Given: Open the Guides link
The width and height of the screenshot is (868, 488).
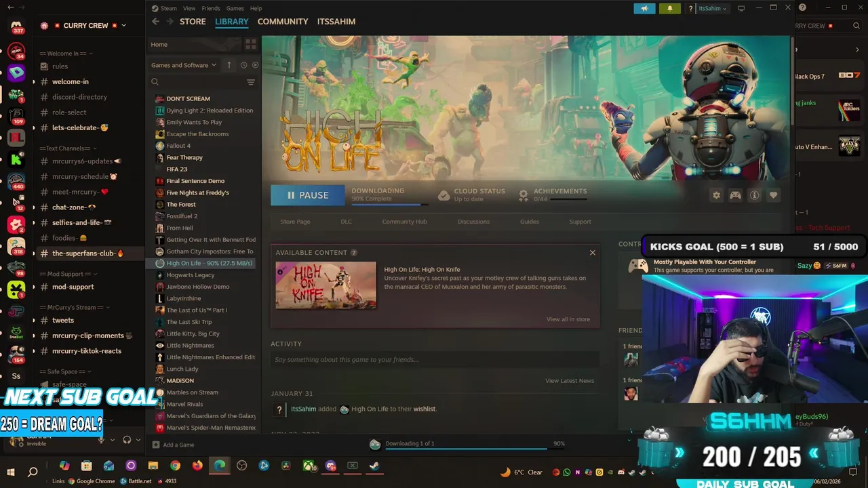Looking at the screenshot, I should click(x=530, y=222).
